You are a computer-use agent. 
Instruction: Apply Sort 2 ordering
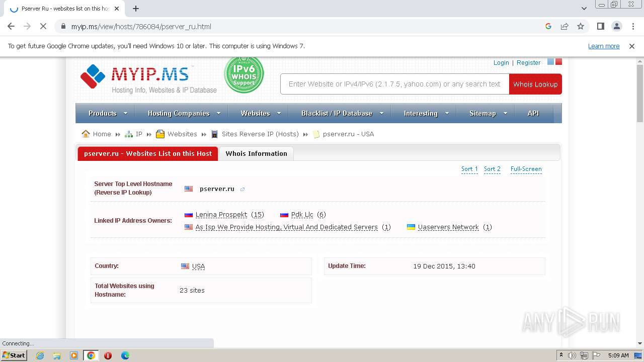tap(492, 169)
